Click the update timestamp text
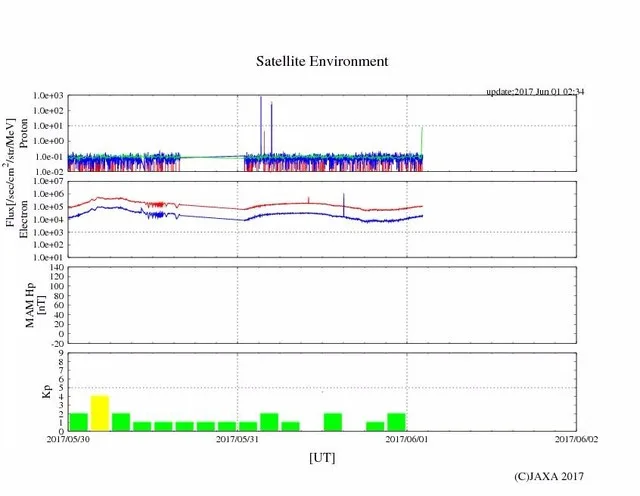 point(535,92)
